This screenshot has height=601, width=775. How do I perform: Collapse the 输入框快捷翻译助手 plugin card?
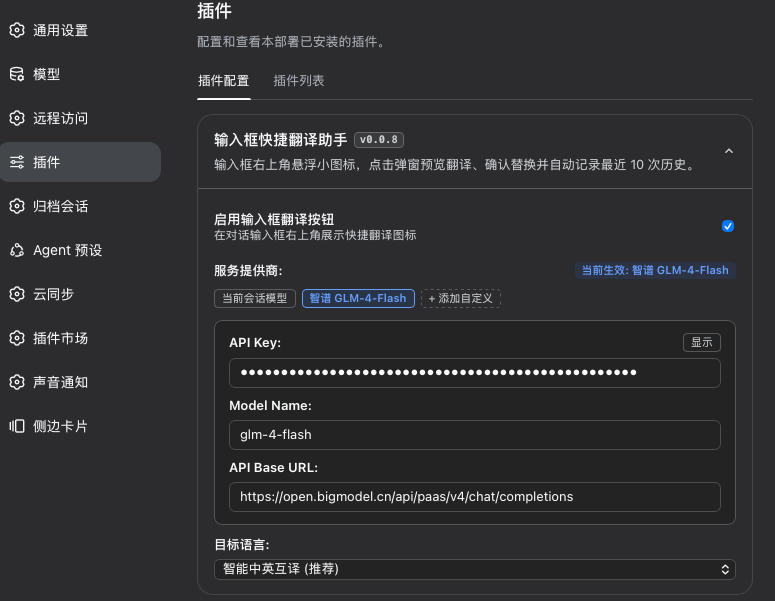(x=729, y=151)
